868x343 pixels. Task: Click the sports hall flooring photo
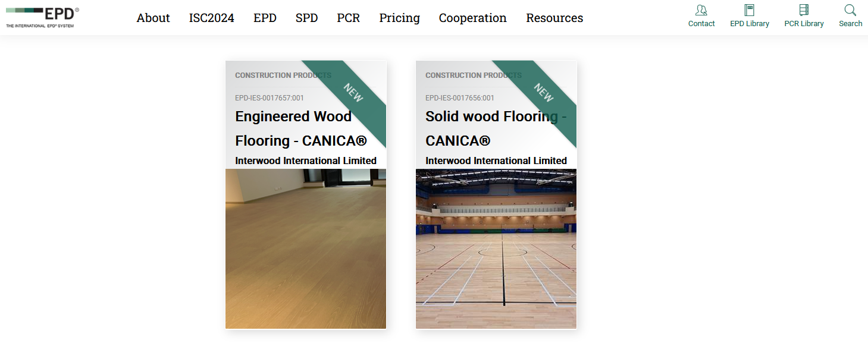496,248
